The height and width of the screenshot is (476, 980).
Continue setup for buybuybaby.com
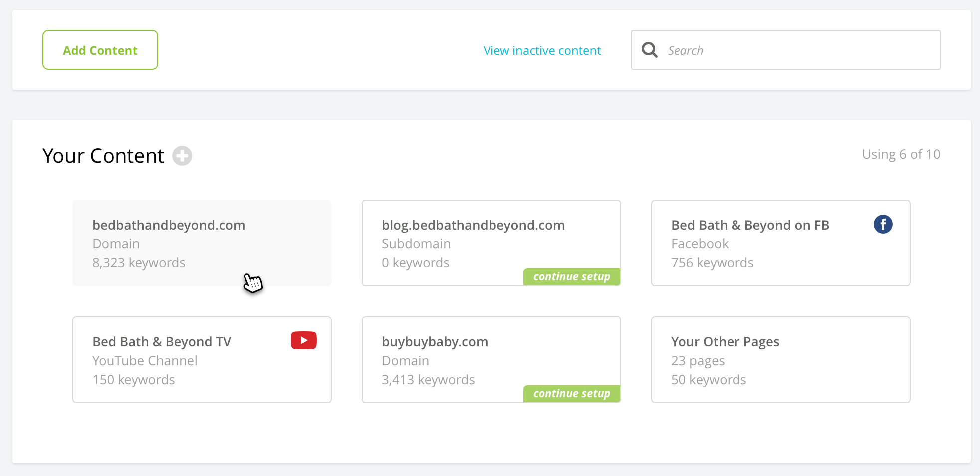click(572, 394)
